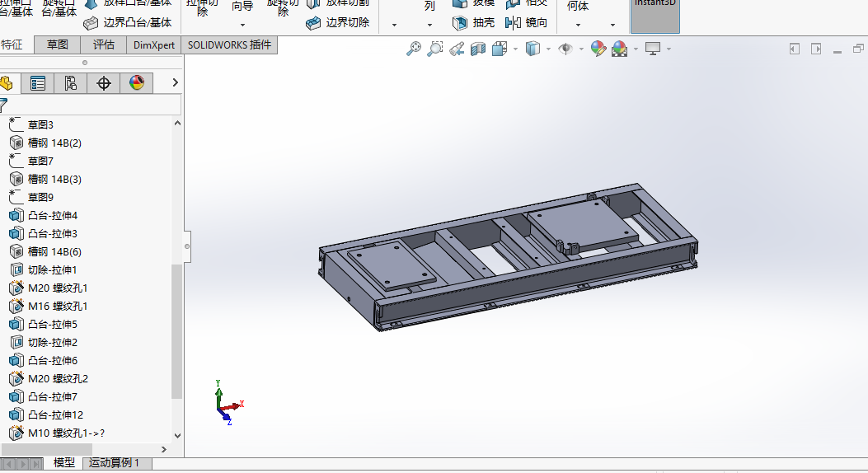Switch to the 草图 tab
The height and width of the screenshot is (473, 868).
(x=57, y=45)
